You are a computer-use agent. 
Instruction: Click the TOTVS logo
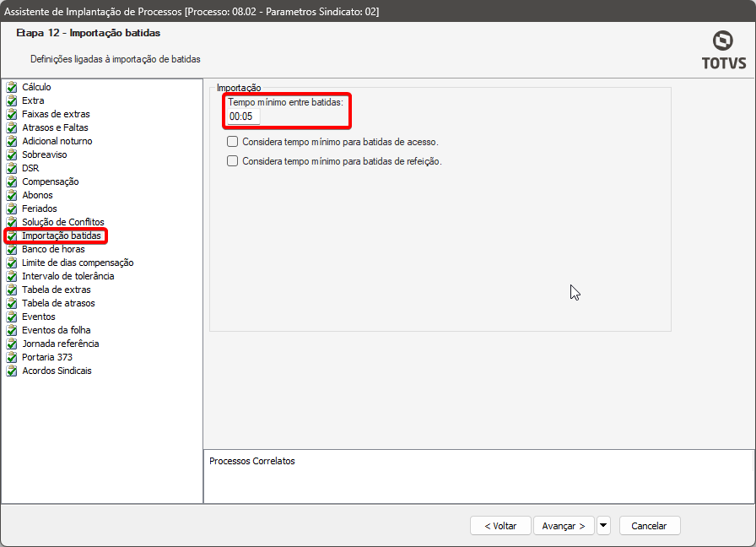point(724,50)
